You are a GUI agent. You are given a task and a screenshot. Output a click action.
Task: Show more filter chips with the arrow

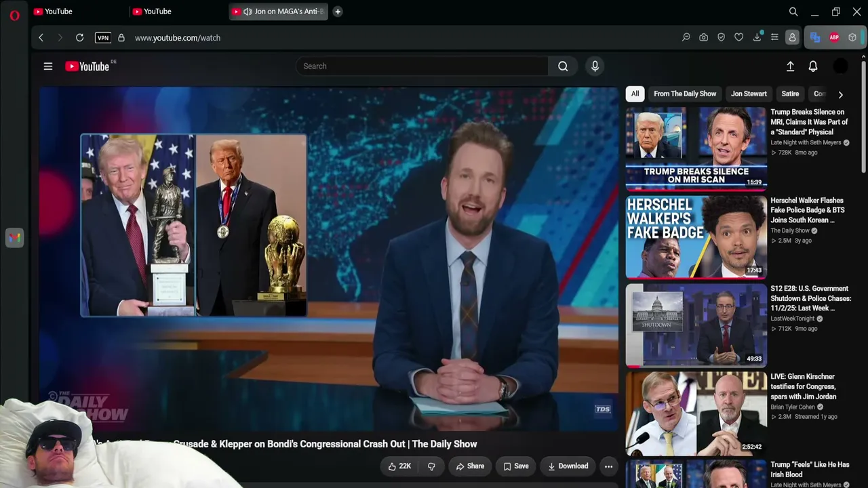pos(840,95)
